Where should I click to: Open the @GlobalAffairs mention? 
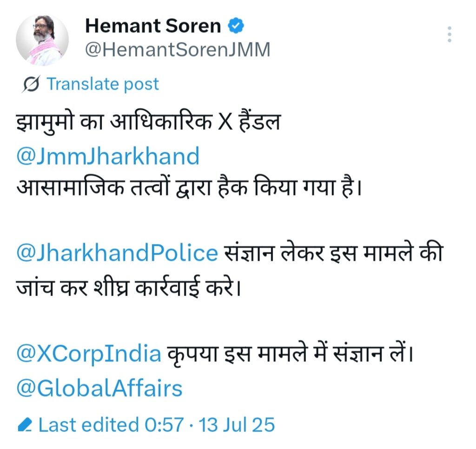[99, 388]
